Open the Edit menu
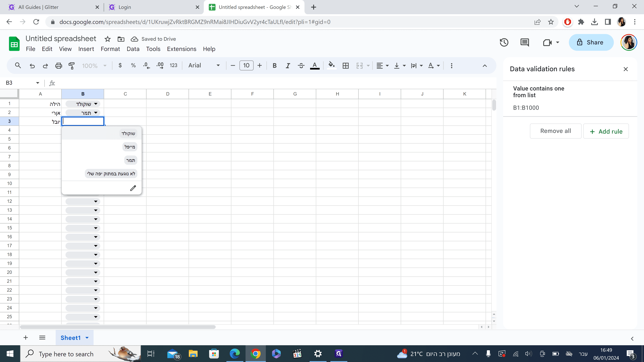The height and width of the screenshot is (362, 644). point(47,49)
